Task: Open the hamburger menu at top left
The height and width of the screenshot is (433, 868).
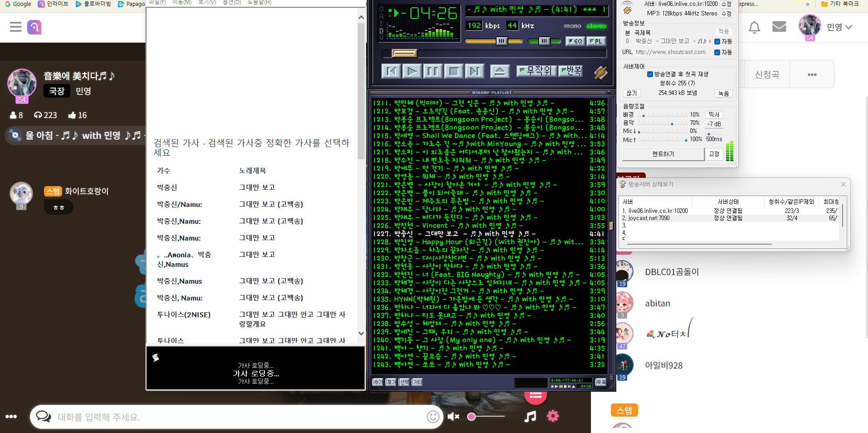Action: (x=15, y=27)
